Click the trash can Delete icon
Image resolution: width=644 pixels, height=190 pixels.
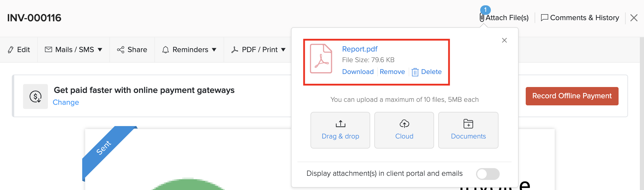(x=415, y=72)
